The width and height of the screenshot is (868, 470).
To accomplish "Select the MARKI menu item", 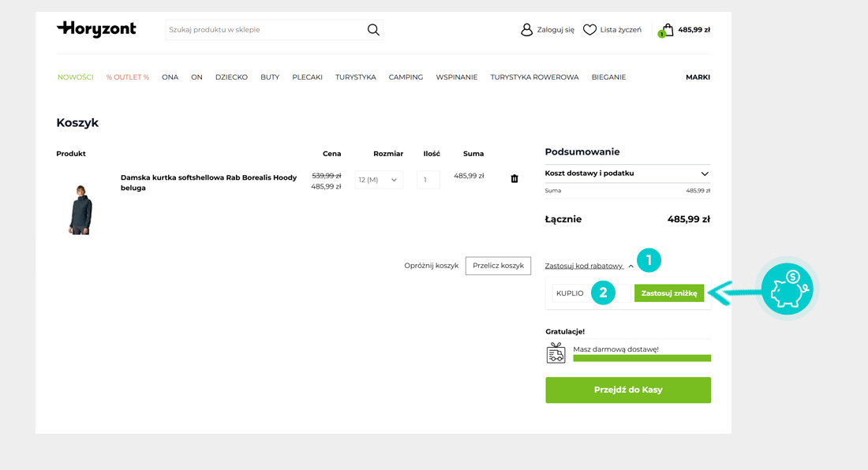I will 698,77.
